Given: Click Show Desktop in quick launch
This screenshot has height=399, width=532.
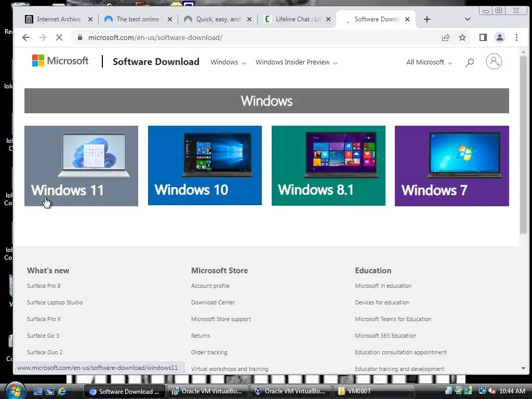Looking at the screenshot, I should pos(37,392).
